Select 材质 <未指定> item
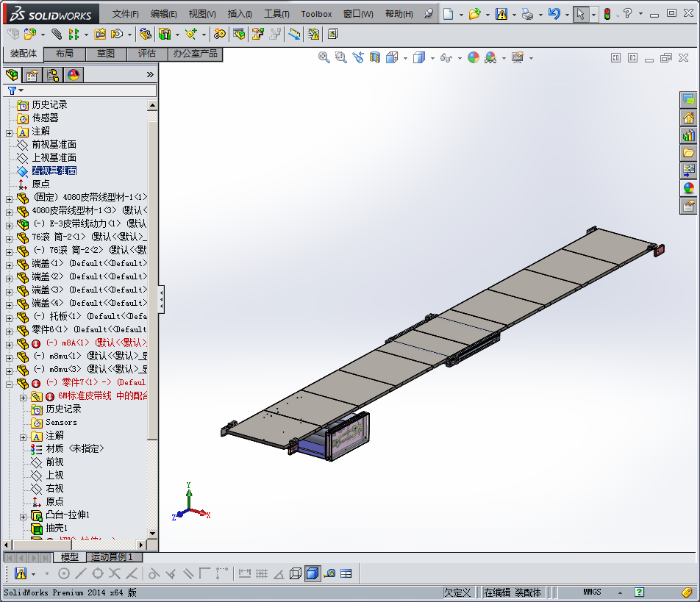 coord(74,448)
